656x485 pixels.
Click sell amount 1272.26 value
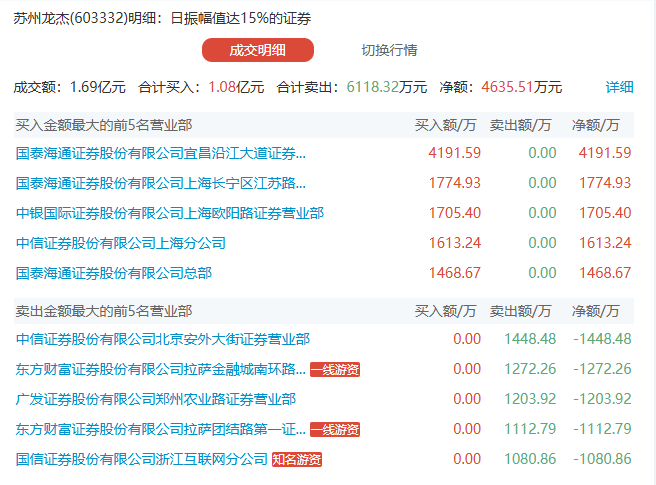pos(530,369)
